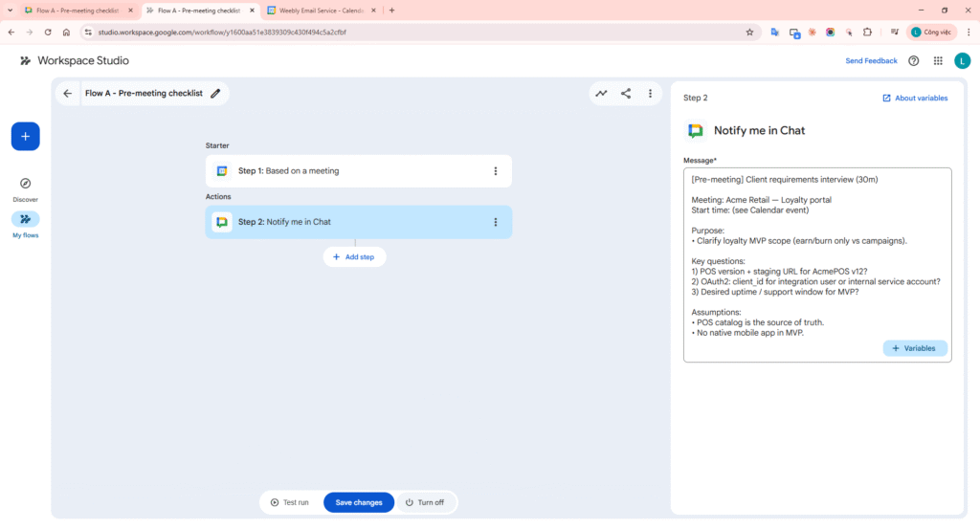The width and height of the screenshot is (980, 529).
Task: Turn off the flow
Action: [x=424, y=502]
